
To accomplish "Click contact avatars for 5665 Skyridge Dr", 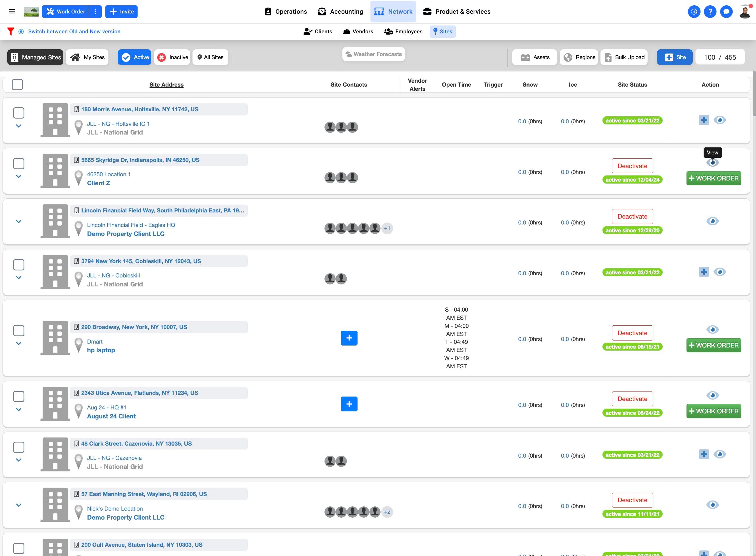I will click(x=341, y=178).
